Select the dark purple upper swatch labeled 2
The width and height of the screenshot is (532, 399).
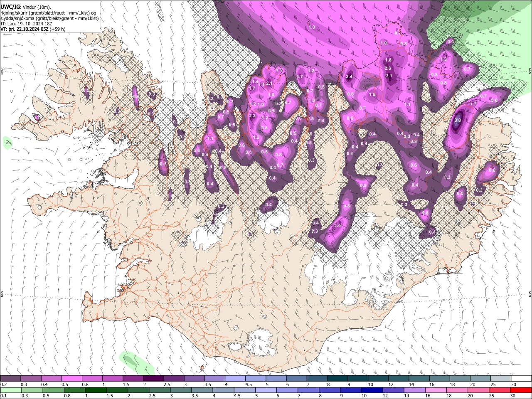click(x=153, y=379)
